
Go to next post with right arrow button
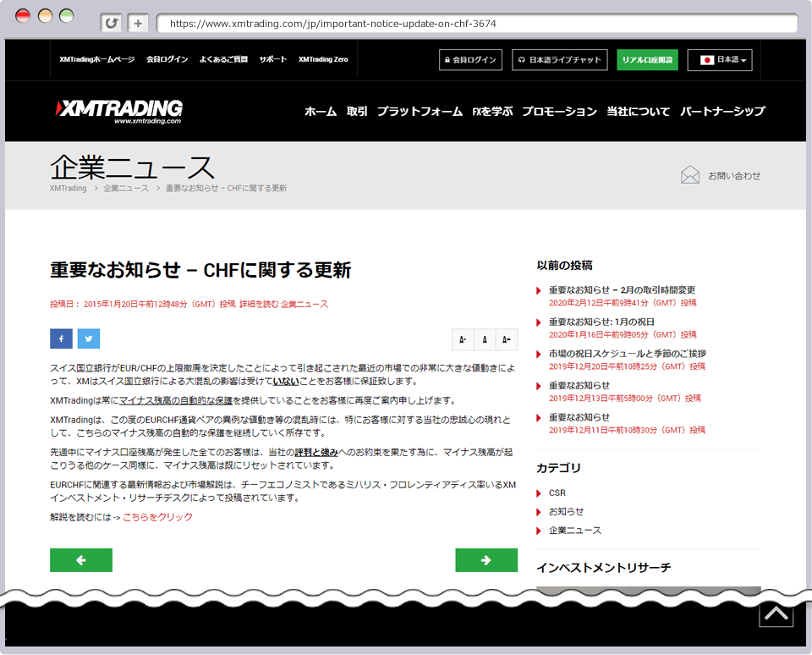click(x=486, y=560)
